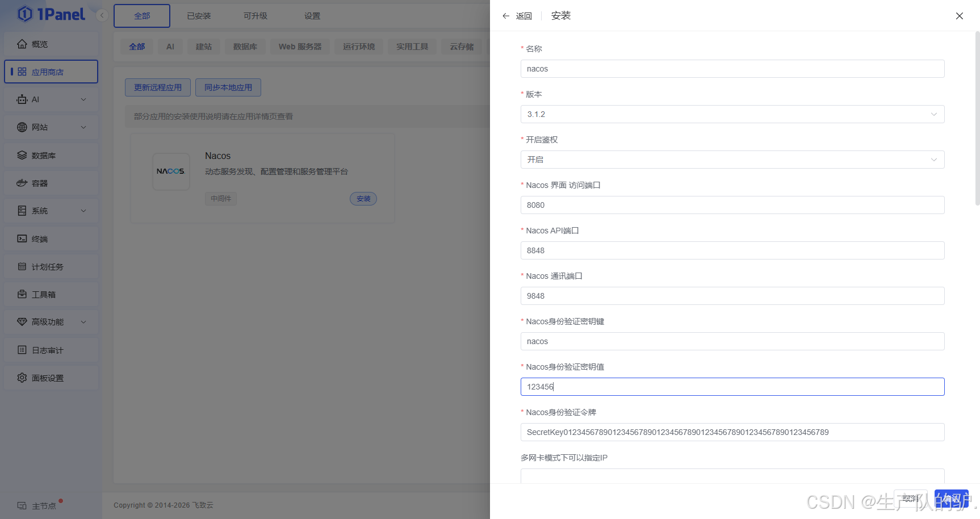The height and width of the screenshot is (519, 980).
Task: Select the 数据库 category filter
Action: [x=245, y=47]
